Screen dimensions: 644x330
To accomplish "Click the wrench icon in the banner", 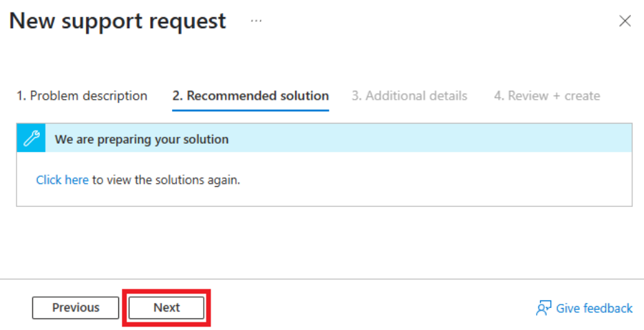I will point(31,138).
